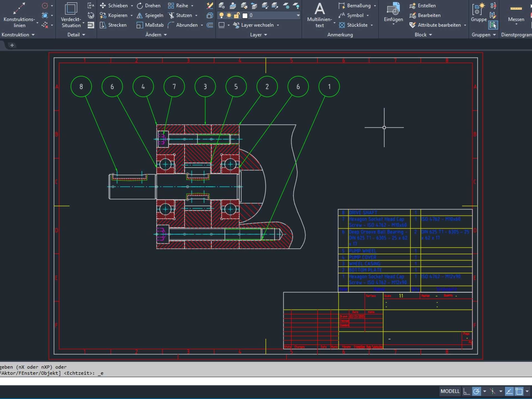Image resolution: width=532 pixels, height=399 pixels.
Task: Click the Gruppe tool icon
Action: [479, 12]
